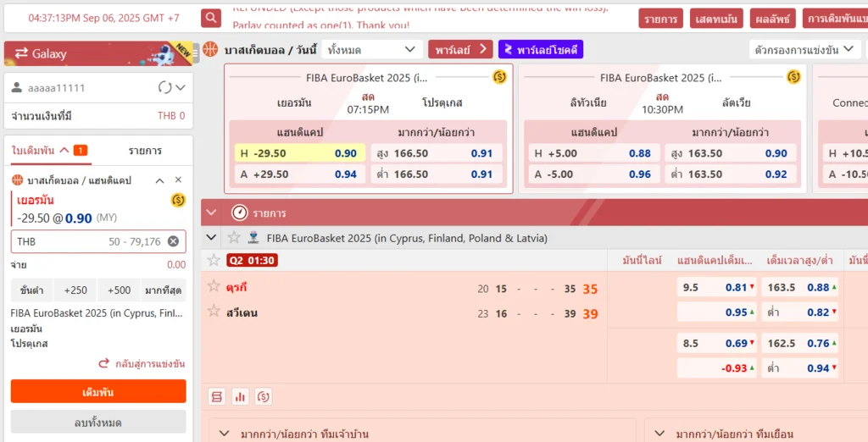Screen dimensions: 868x442
Task: Toggle favorite star for สวีเดน
Action: click(214, 312)
